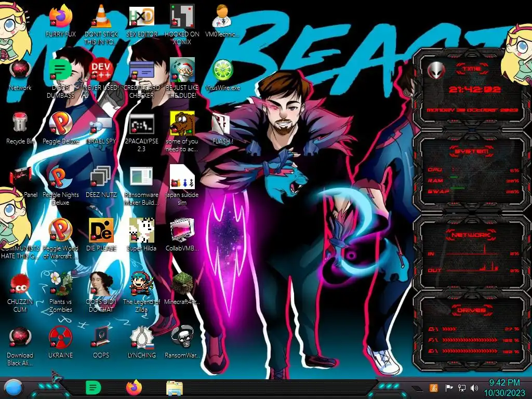Click the DRIVES header in the red widget
Image resolution: width=532 pixels, height=399 pixels.
coord(472,310)
